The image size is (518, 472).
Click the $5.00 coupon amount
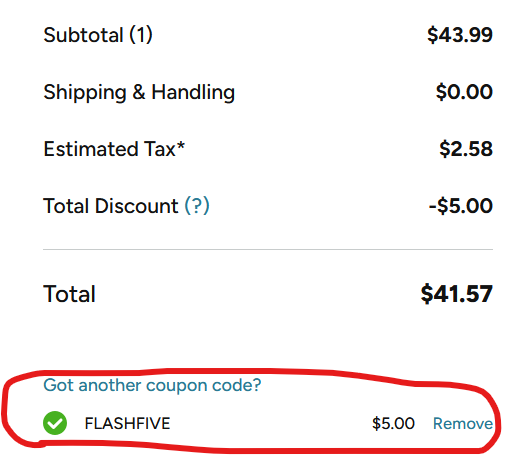point(393,424)
